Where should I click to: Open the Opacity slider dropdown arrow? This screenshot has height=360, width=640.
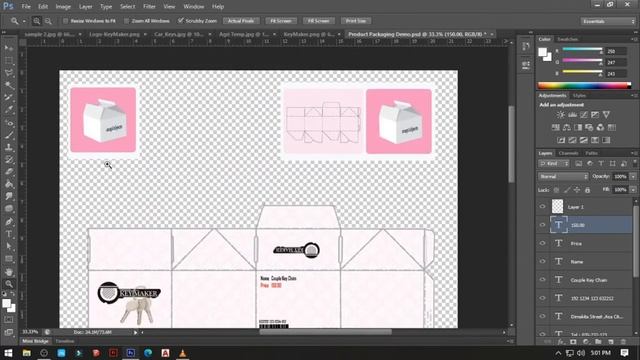click(x=633, y=176)
